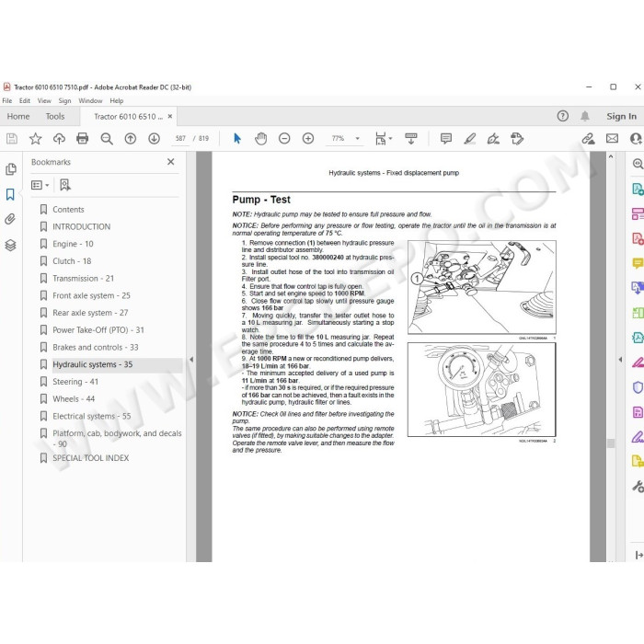Close the Tractor 6010 6510 document tab
The image size is (644, 644).
[170, 116]
